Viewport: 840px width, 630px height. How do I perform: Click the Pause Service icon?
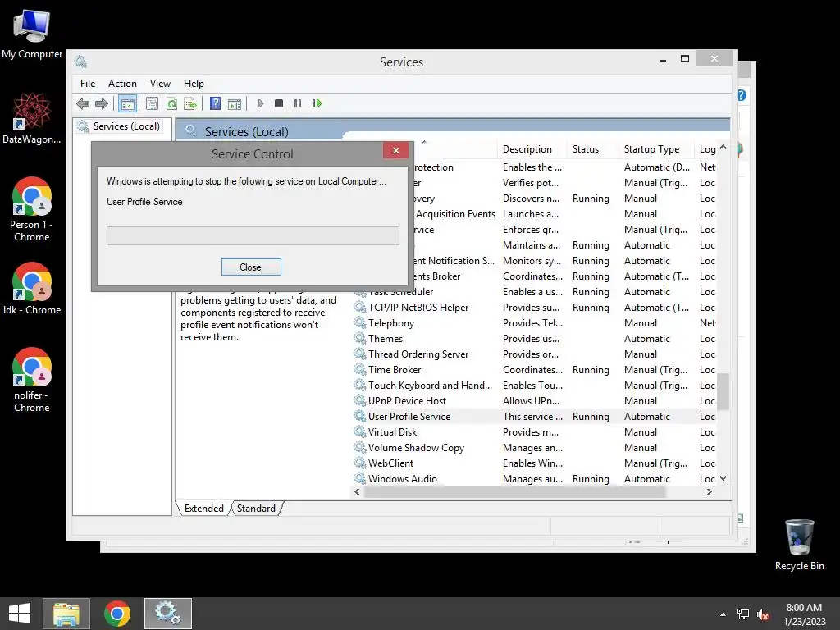tap(298, 103)
